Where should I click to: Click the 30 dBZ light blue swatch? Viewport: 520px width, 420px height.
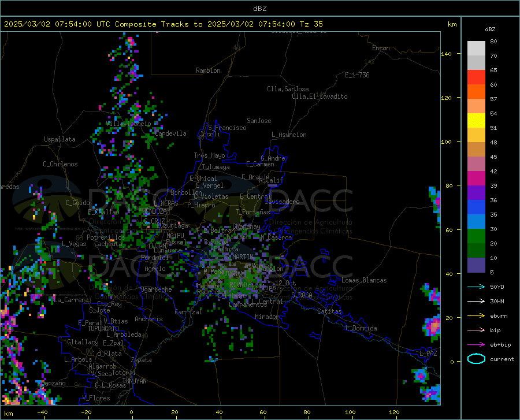[x=476, y=222]
